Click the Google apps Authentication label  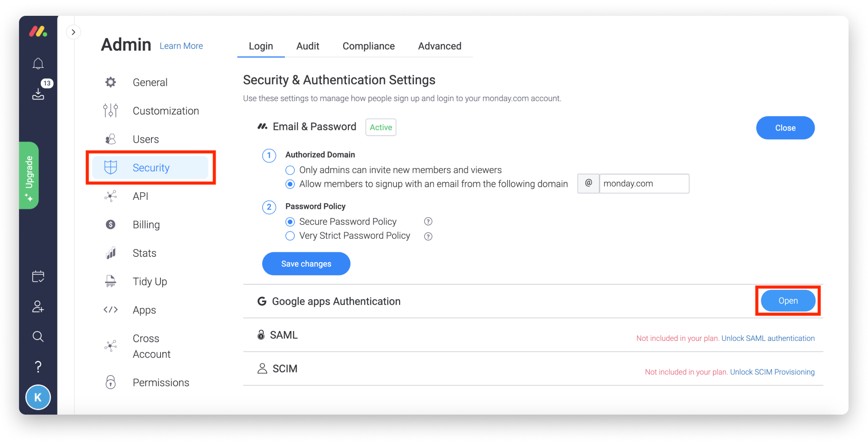(336, 302)
